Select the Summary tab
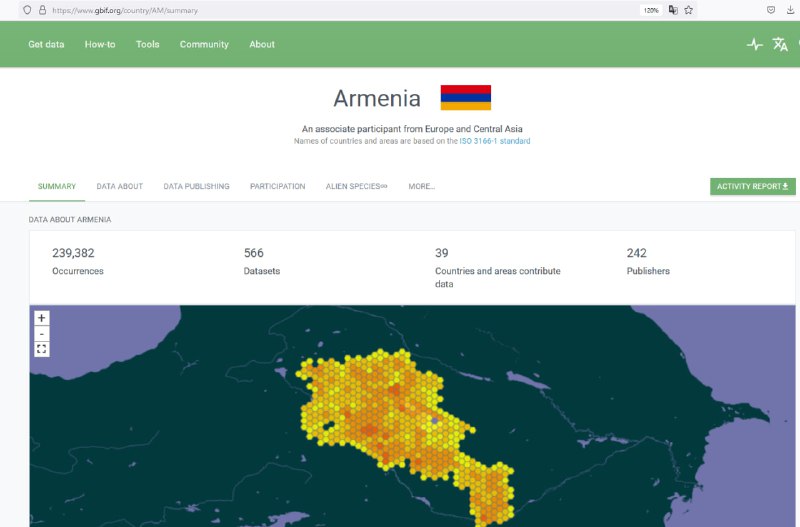This screenshot has height=527, width=800. [x=57, y=186]
